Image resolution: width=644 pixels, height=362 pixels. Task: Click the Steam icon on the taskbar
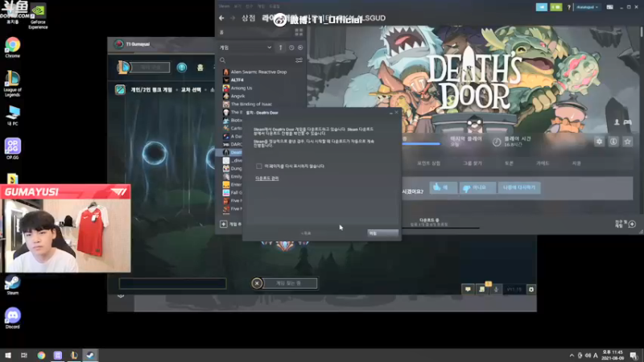click(x=90, y=356)
